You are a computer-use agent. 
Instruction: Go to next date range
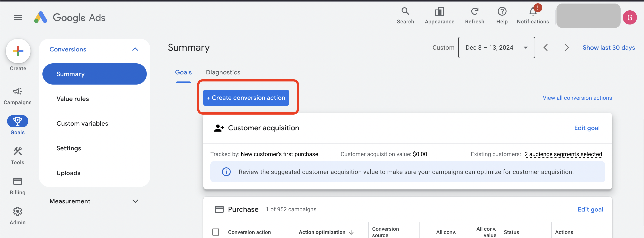pos(567,47)
